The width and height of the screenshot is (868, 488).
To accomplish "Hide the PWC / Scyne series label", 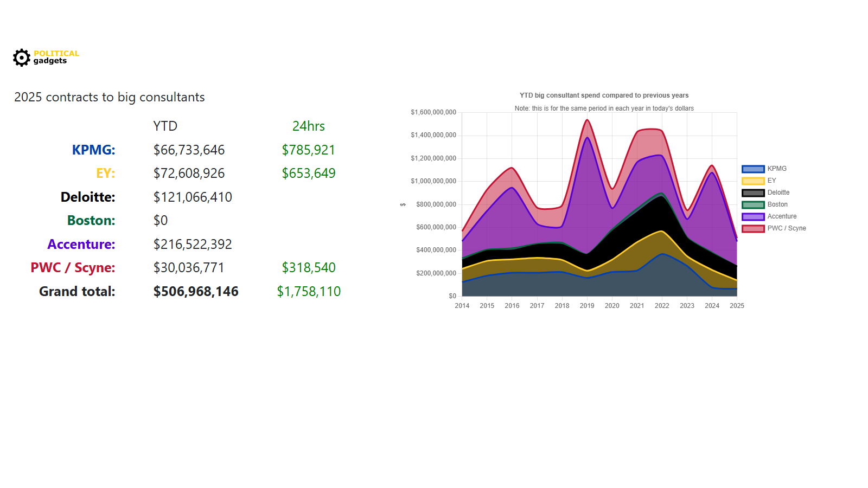I will pos(787,228).
